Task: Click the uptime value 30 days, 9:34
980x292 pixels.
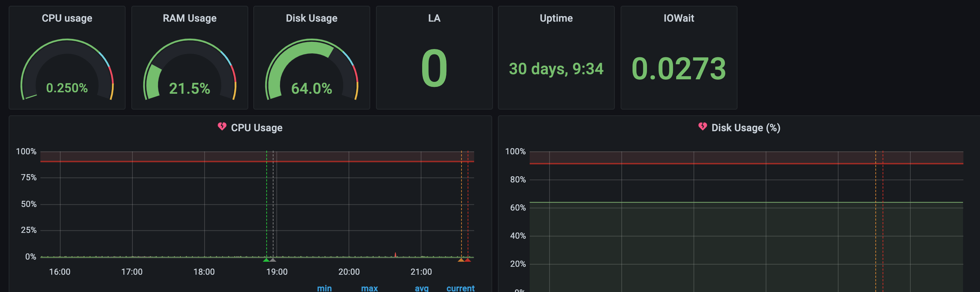Action: (556, 69)
